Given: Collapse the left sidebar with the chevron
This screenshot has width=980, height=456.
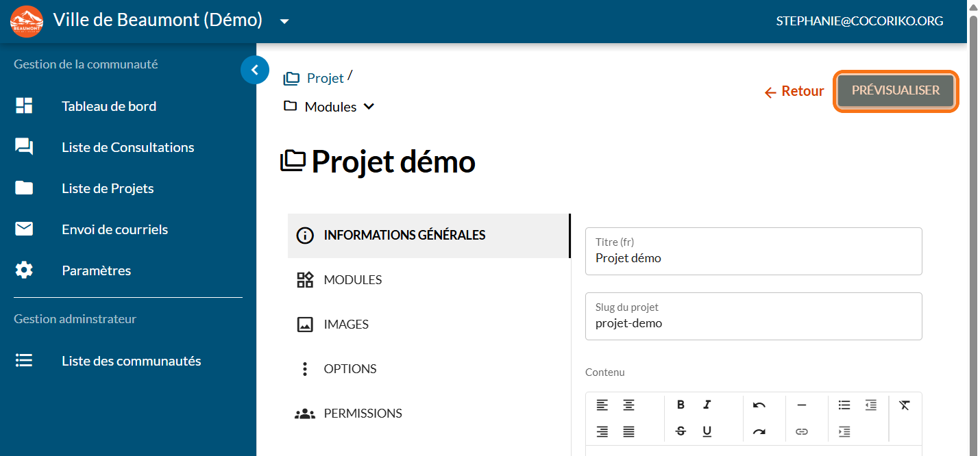Looking at the screenshot, I should click(255, 69).
